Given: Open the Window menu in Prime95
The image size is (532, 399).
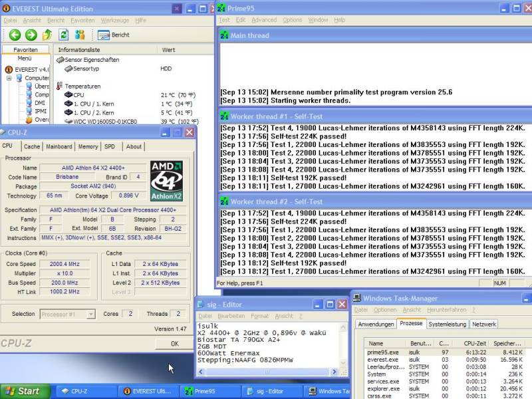Looking at the screenshot, I should [x=318, y=20].
